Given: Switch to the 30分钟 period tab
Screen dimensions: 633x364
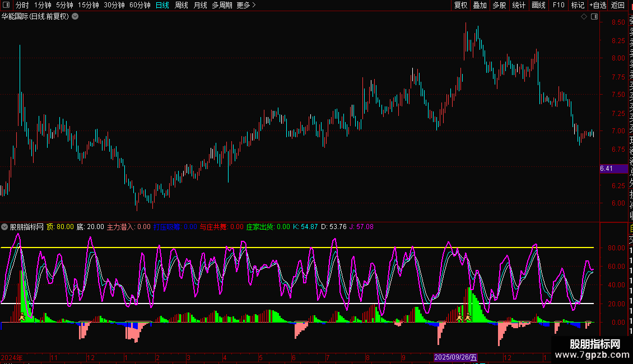Looking at the screenshot, I should pos(114,5).
